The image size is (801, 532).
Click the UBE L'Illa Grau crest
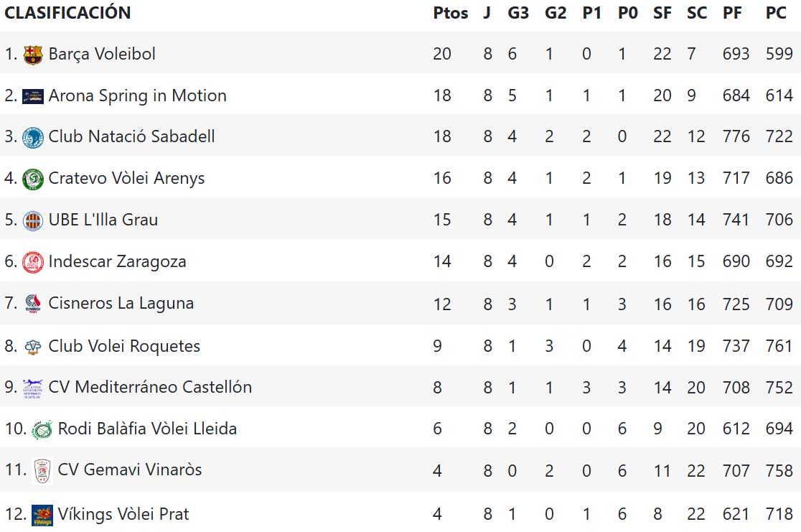[33, 220]
